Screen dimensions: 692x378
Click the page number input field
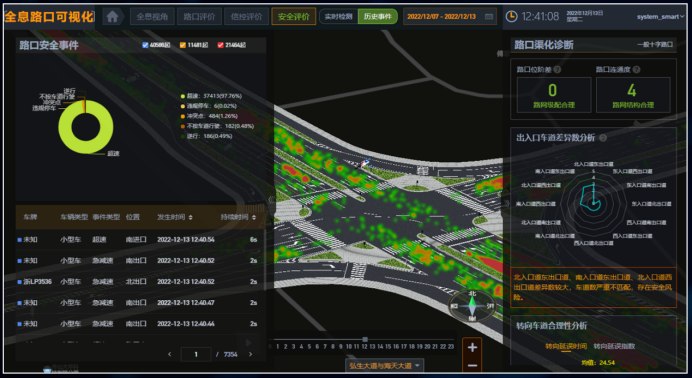pos(196,354)
